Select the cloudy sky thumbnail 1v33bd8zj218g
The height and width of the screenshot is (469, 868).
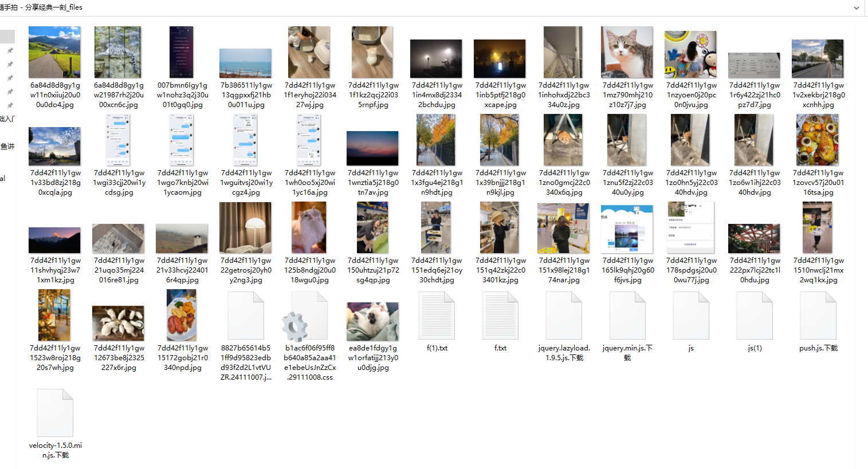54,146
